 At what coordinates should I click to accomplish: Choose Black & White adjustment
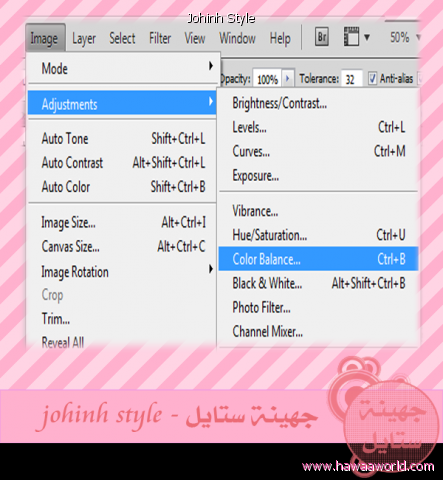tap(318, 283)
